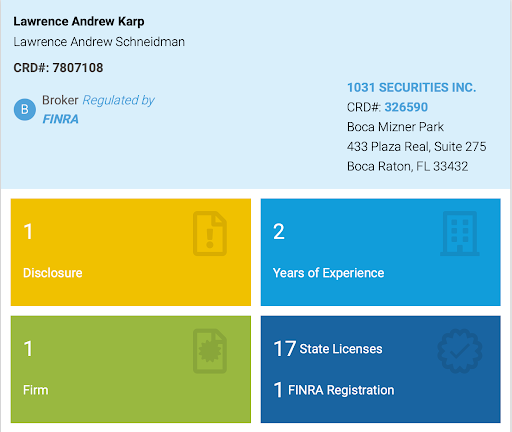Click the disclosure document alert icon
The width and height of the screenshot is (512, 432).
pyautogui.click(x=210, y=233)
